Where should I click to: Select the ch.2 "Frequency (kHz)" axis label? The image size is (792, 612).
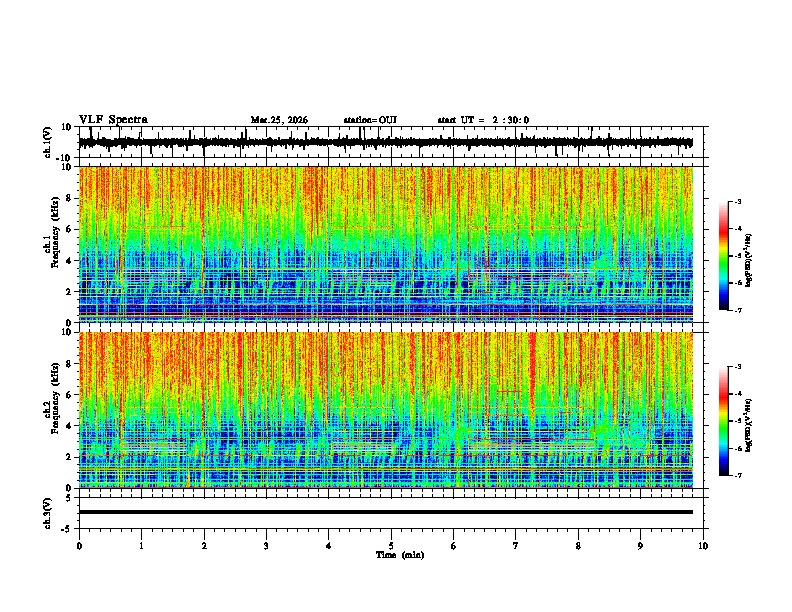(x=56, y=398)
